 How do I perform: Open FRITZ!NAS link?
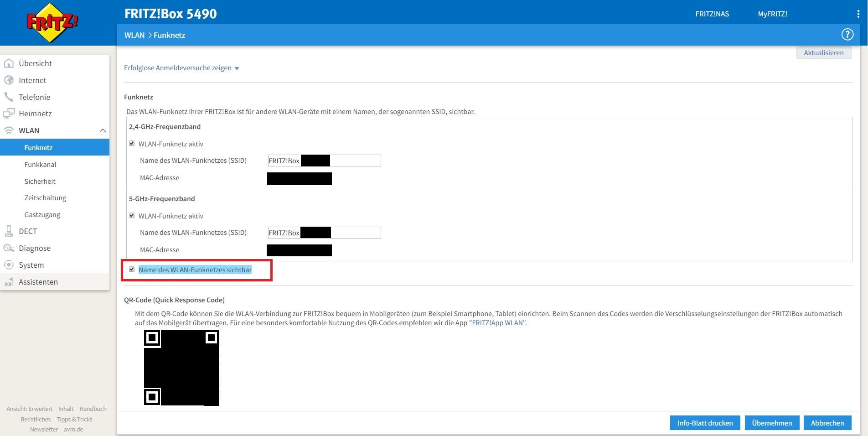pos(712,14)
